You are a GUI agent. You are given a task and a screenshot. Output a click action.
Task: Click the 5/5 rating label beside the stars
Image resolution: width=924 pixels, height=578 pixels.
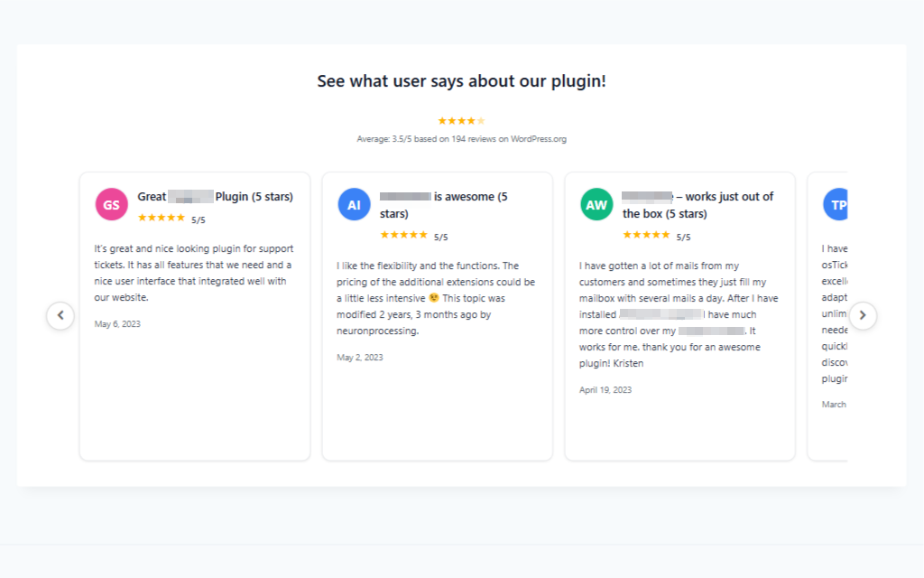[x=199, y=217]
